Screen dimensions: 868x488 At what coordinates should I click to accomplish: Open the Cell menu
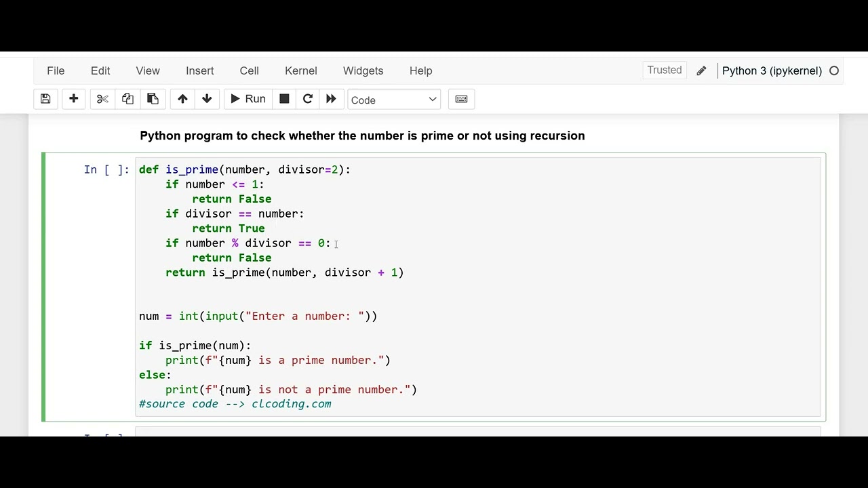click(249, 70)
